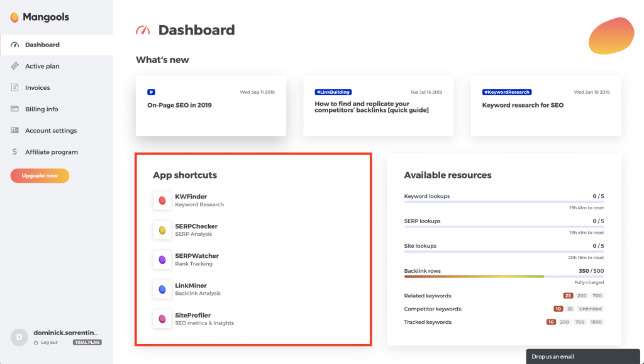Open the SERPWatcher purple icon

point(162,260)
